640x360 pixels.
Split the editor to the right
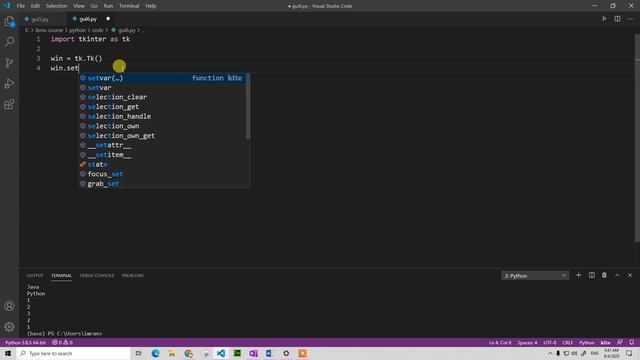click(617, 19)
